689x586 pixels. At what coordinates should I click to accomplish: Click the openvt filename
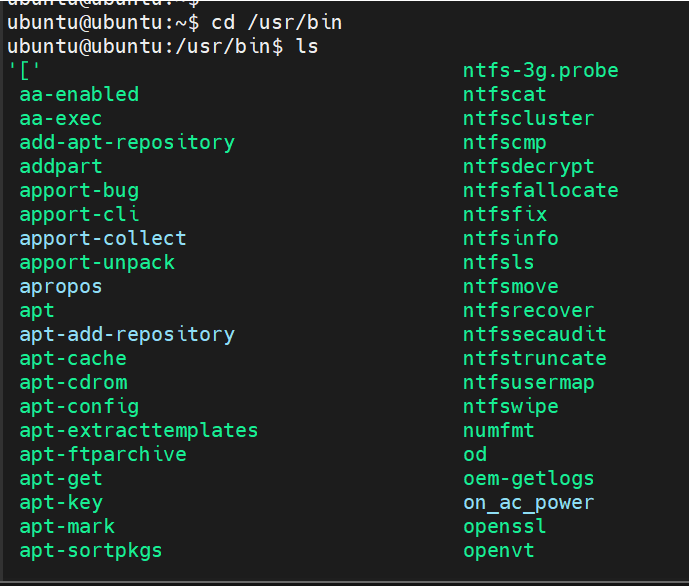point(499,550)
